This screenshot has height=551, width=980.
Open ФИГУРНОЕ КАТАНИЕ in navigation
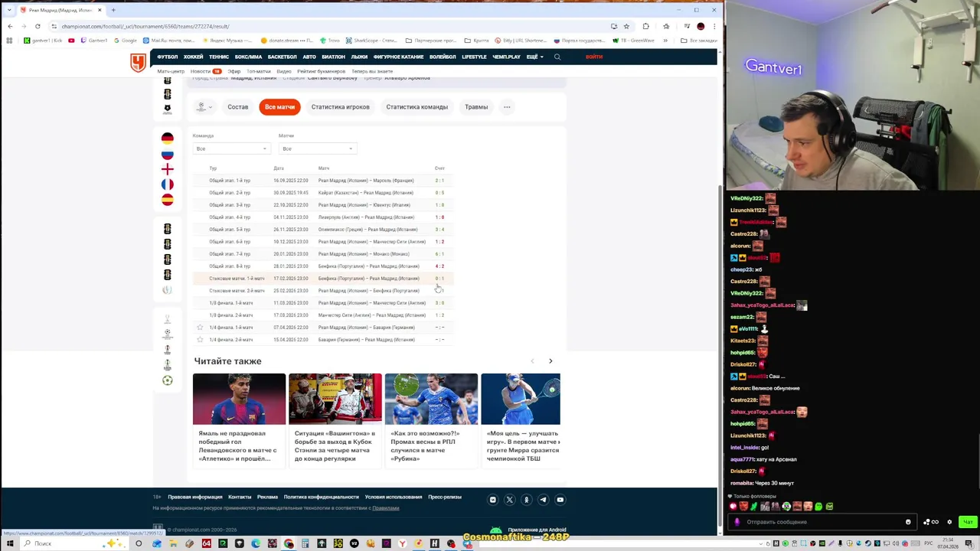[x=399, y=57]
